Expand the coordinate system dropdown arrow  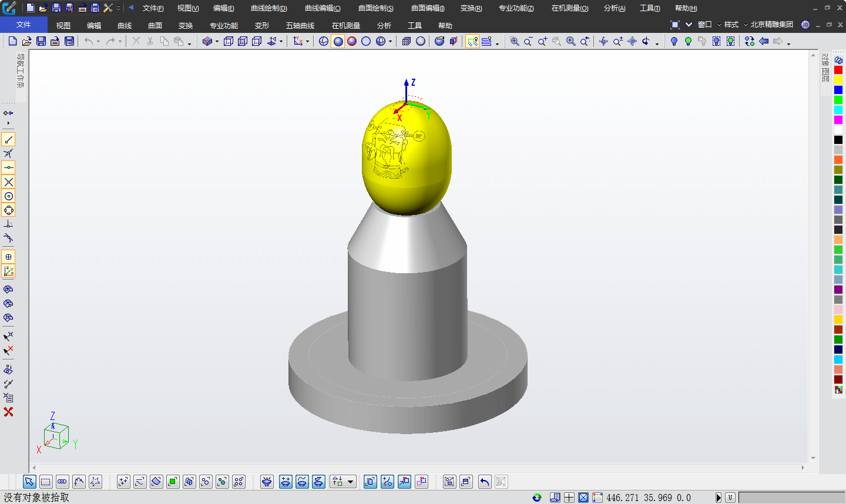307,42
